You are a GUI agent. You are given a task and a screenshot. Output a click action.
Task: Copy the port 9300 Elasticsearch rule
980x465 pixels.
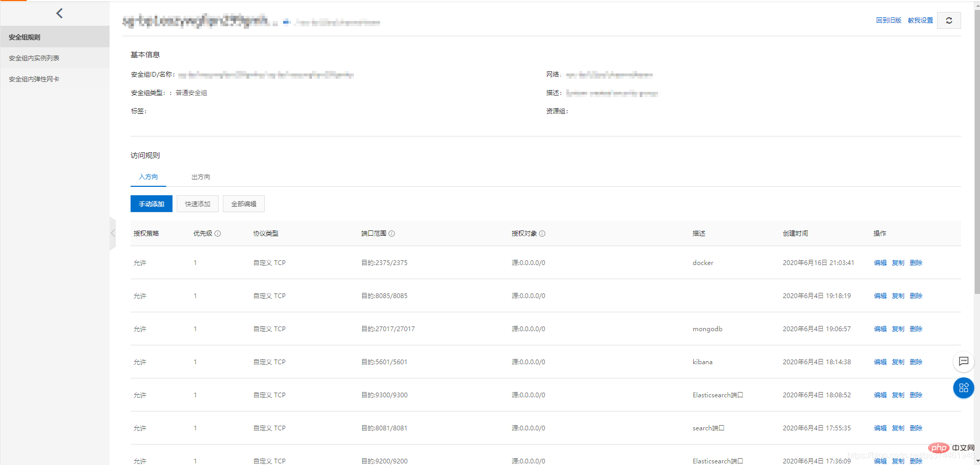898,395
